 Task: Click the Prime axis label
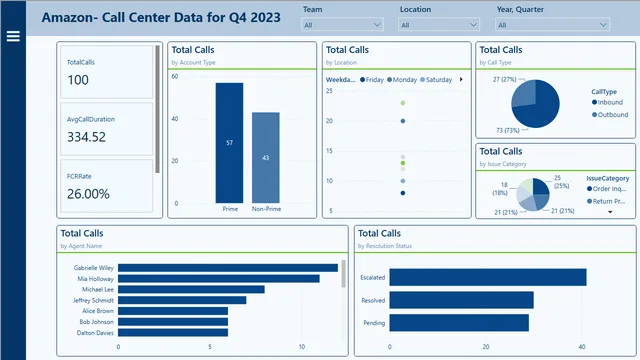(x=230, y=209)
